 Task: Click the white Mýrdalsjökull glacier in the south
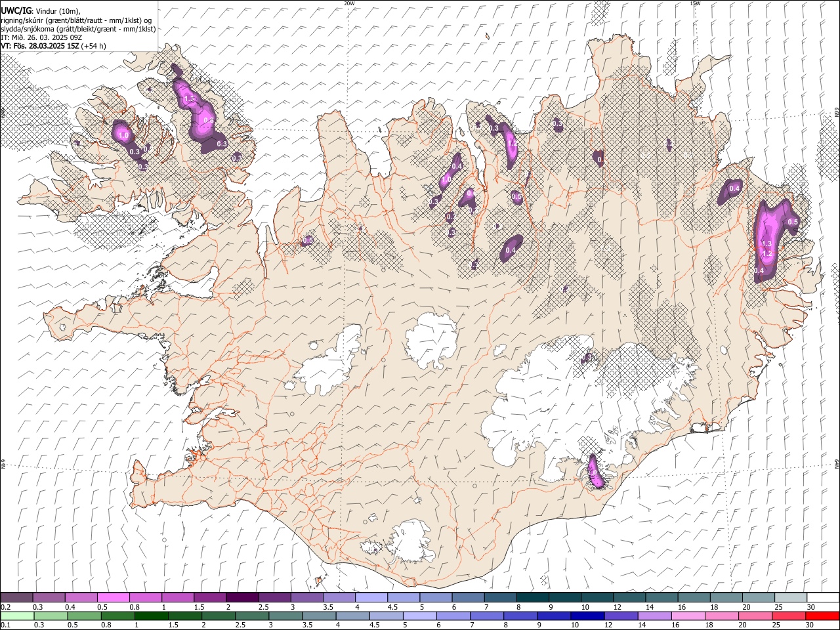tap(411, 542)
